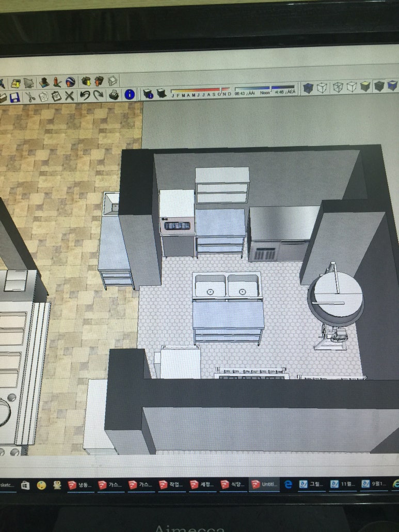
Task: Erase selection with the X icon
Action: click(69, 96)
